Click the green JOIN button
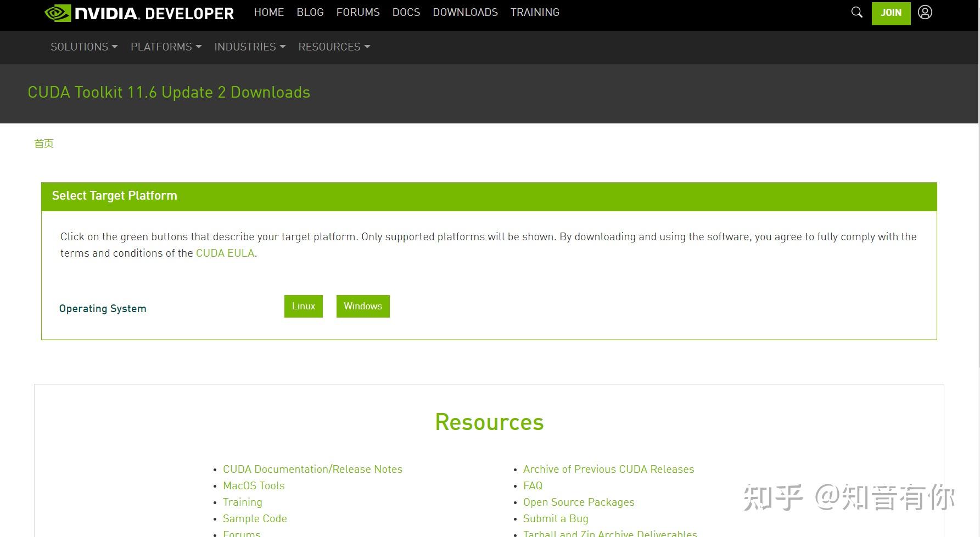Image resolution: width=980 pixels, height=537 pixels. pyautogui.click(x=891, y=13)
